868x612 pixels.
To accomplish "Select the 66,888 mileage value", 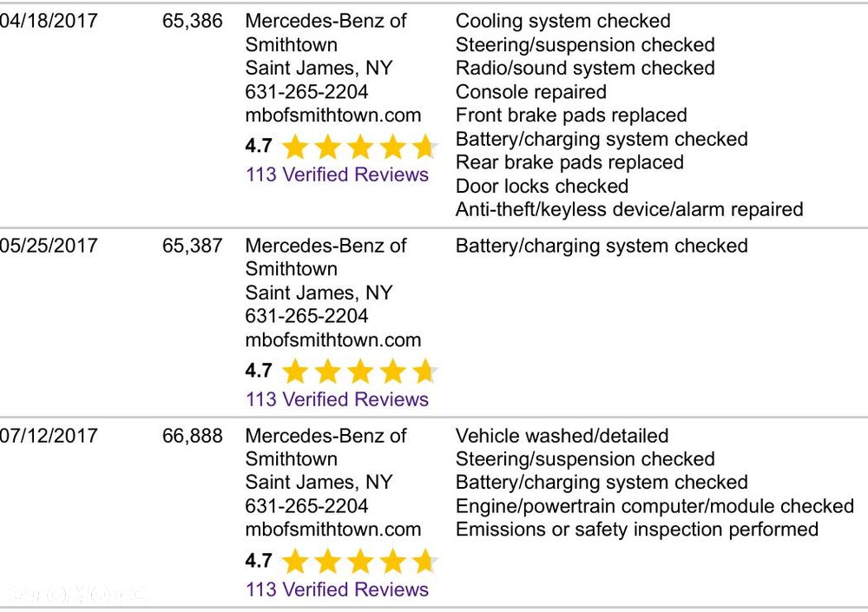I will click(192, 436).
